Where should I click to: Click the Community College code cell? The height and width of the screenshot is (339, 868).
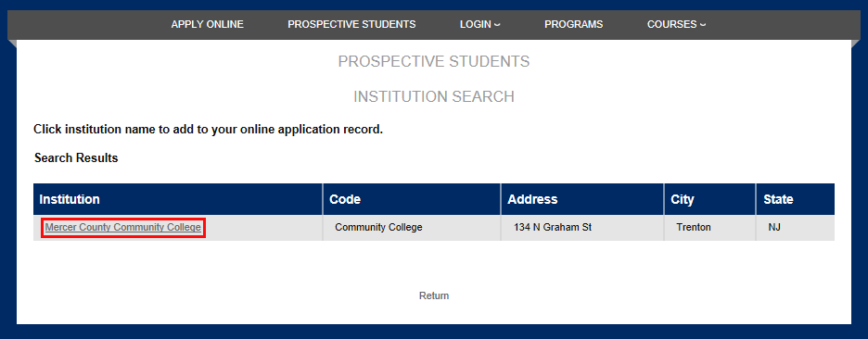[x=412, y=228]
